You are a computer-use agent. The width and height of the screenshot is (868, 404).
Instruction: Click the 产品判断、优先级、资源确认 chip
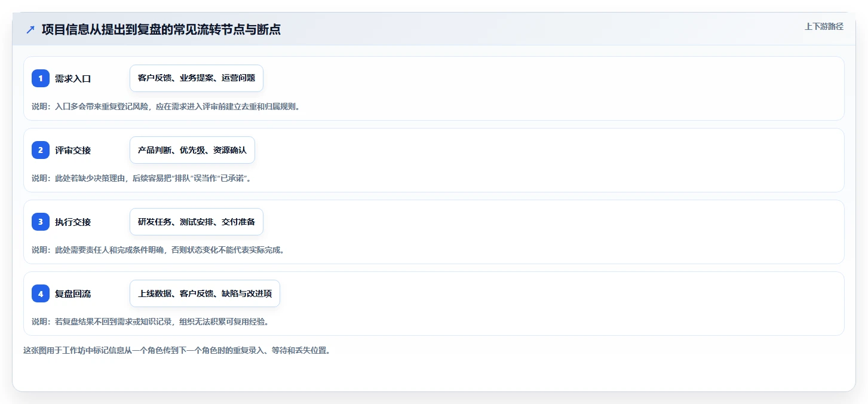click(192, 150)
